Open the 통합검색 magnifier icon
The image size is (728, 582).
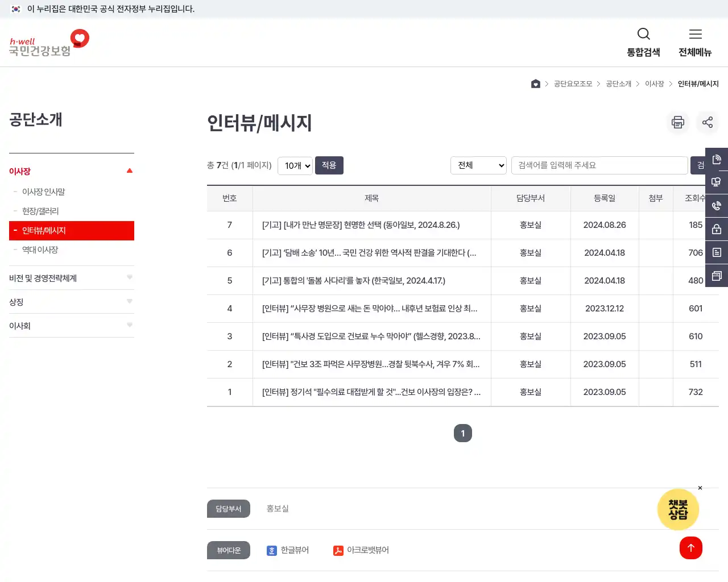pyautogui.click(x=643, y=34)
